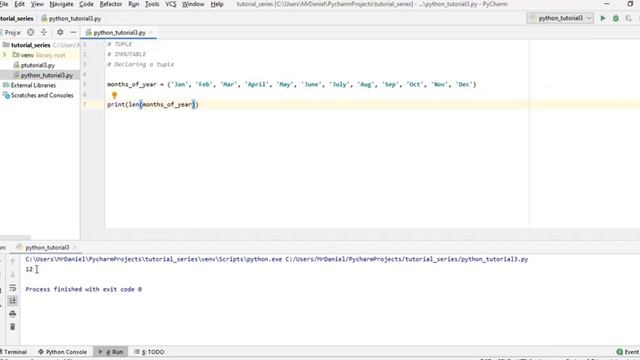Close the python_tutorial3.py editor tab

point(151,32)
